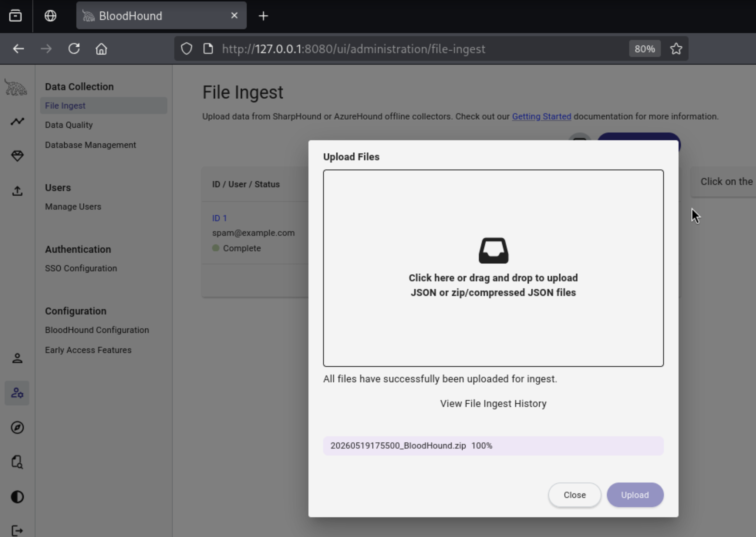Click the Complete status text
Image resolution: width=756 pixels, height=537 pixels.
pos(242,248)
